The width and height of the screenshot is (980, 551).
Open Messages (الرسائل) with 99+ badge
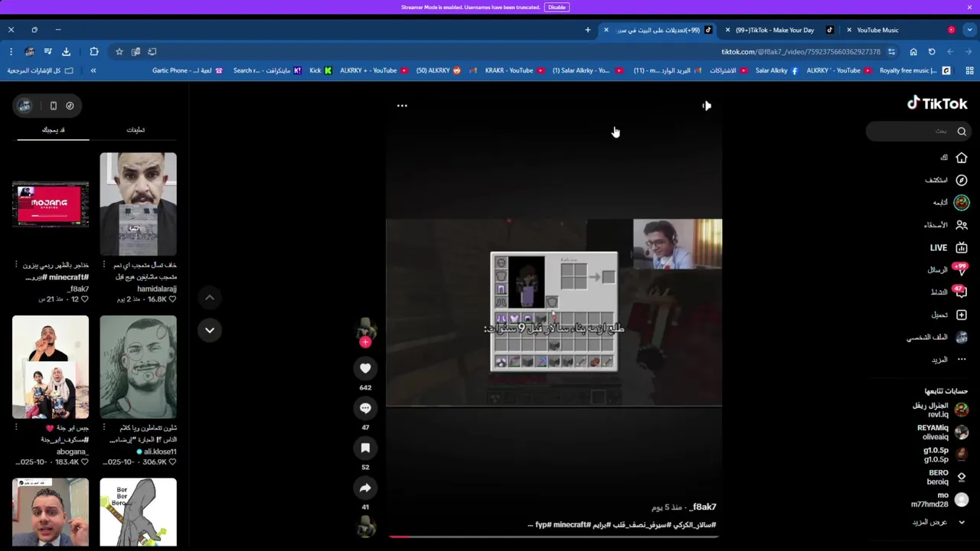tap(948, 270)
